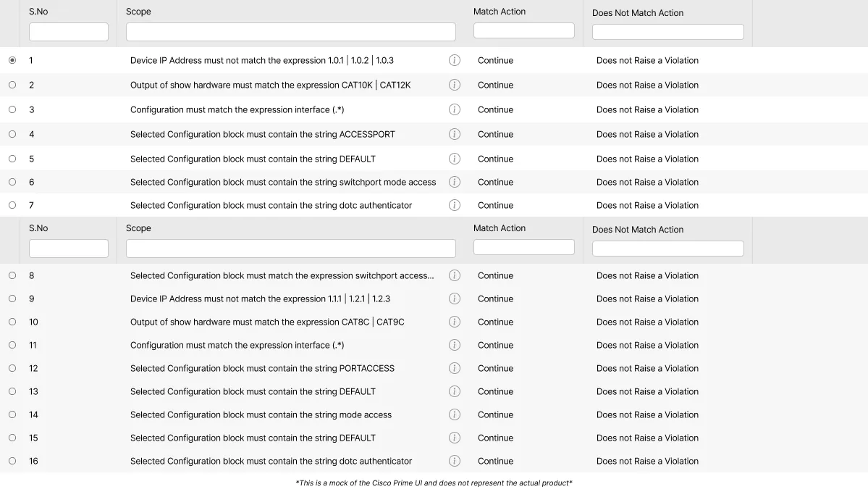Open info icon beside CAT8C | CAT9C rule
Screen dimensions: 868x492
(455, 322)
